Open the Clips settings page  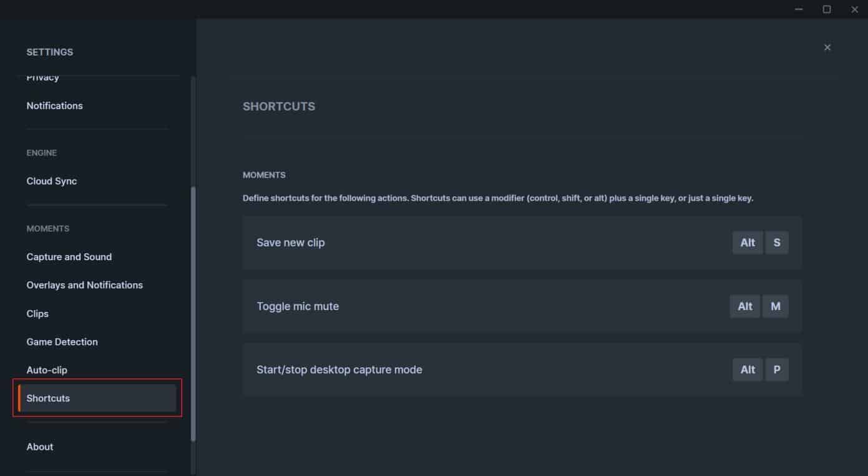click(37, 313)
